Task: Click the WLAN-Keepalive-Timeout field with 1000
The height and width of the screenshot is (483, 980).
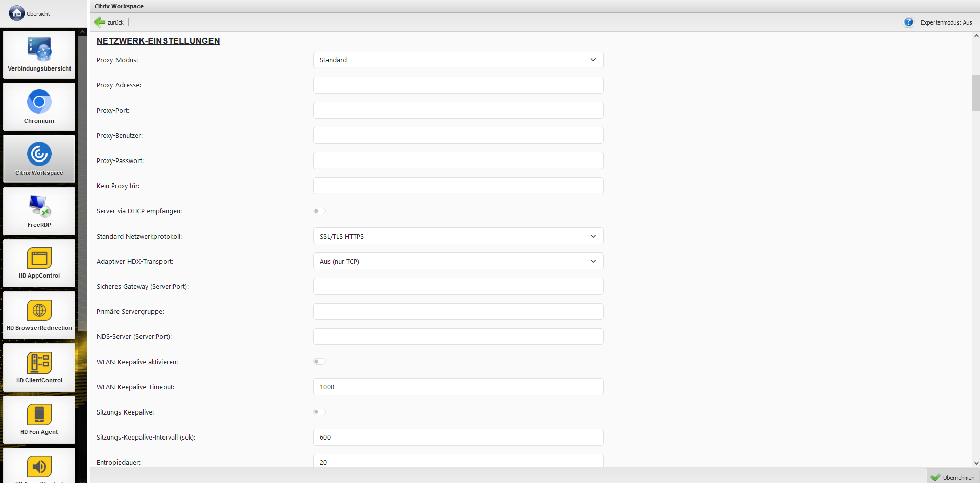Action: [458, 387]
